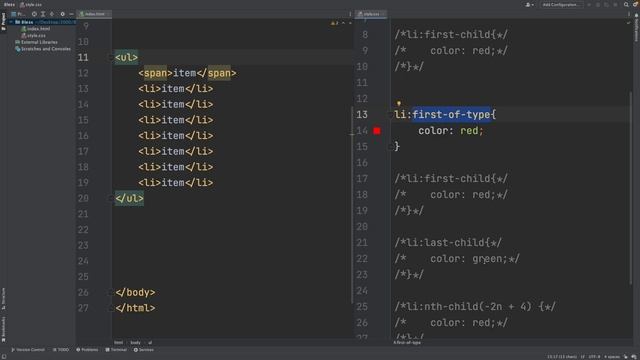
Task: Open the Services tool window
Action: (x=143, y=350)
